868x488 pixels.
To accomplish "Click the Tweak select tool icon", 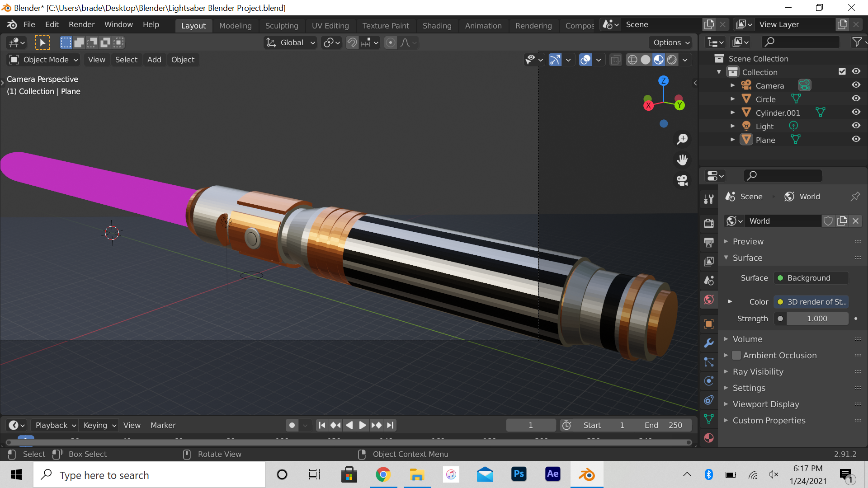I will click(42, 42).
